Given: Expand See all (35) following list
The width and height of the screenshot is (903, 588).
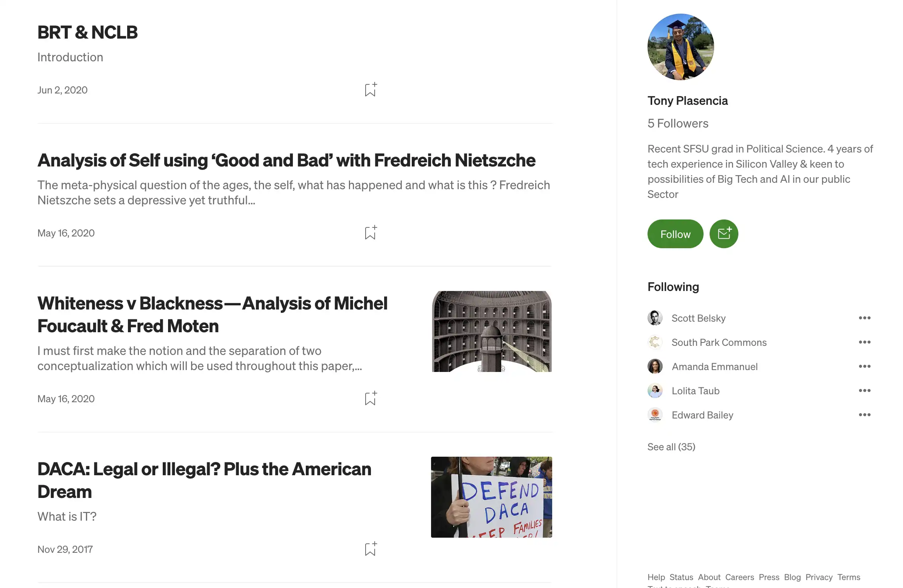Looking at the screenshot, I should pos(671,446).
